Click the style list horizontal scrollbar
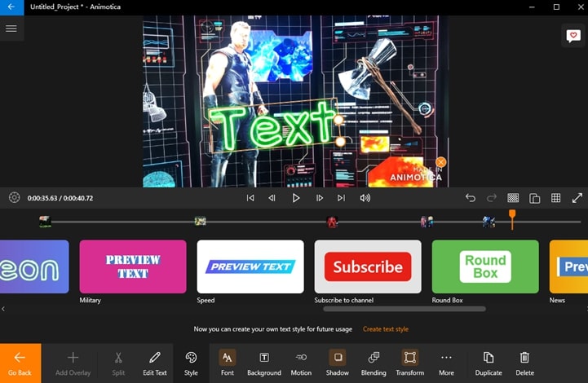Screen dimensions: 588x383 (x=405, y=309)
